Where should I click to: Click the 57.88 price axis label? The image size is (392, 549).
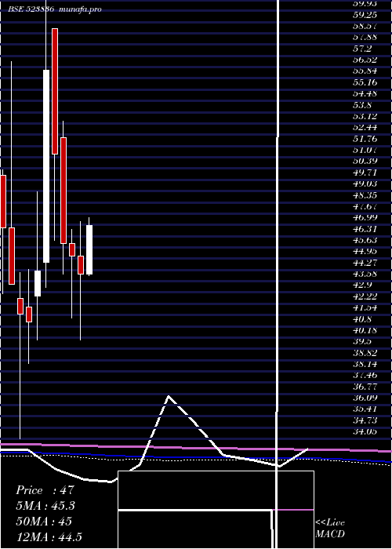click(x=365, y=37)
